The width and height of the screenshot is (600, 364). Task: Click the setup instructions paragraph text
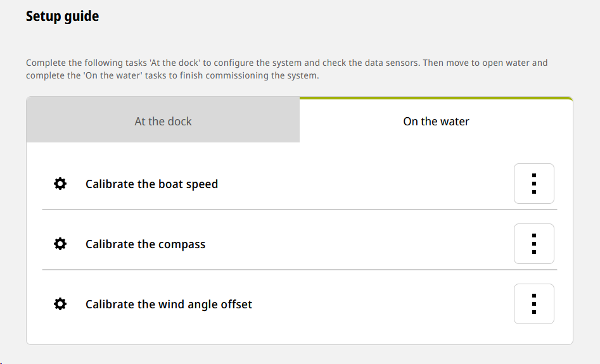(x=286, y=69)
